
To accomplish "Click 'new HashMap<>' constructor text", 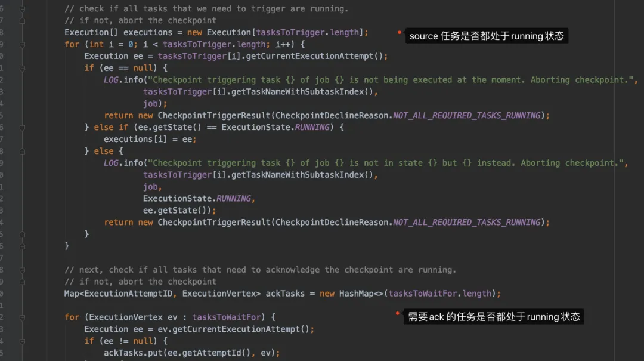I will (x=352, y=294).
